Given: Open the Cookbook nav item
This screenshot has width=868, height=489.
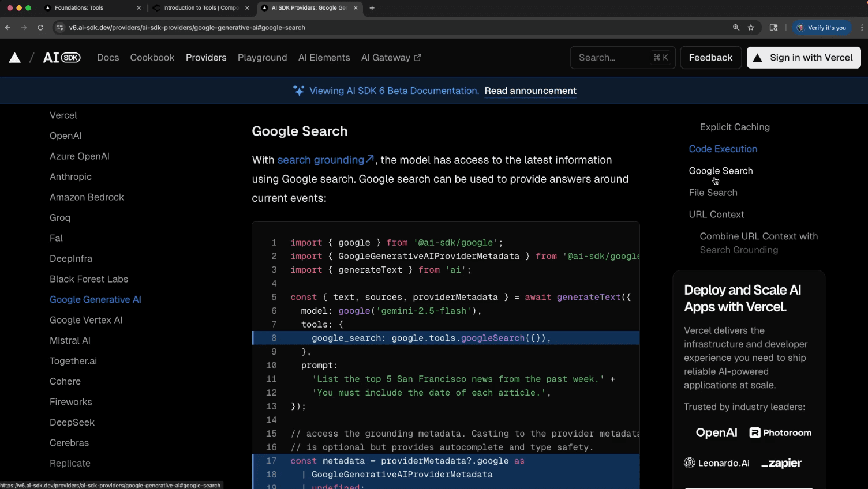Looking at the screenshot, I should coord(152,58).
